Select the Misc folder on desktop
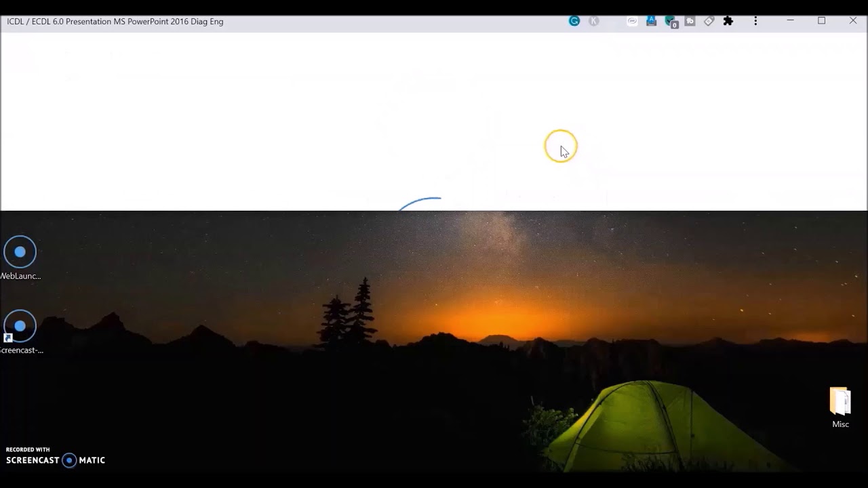Image resolution: width=868 pixels, height=488 pixels. point(840,407)
